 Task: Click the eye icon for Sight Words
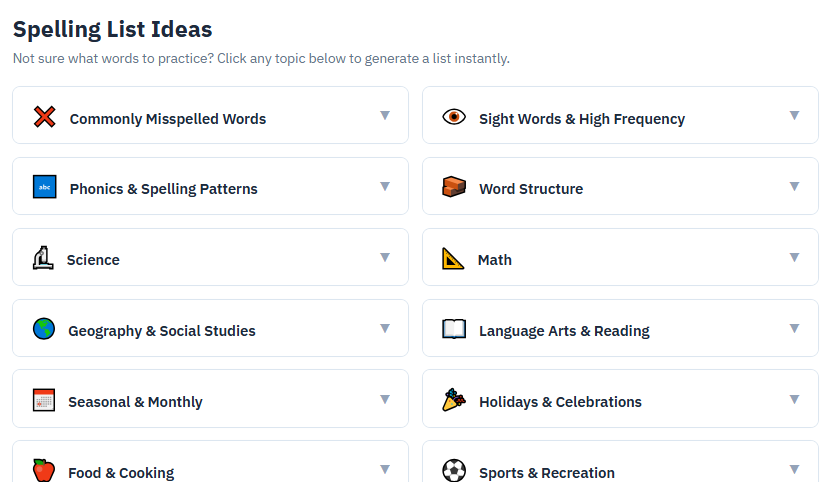454,117
